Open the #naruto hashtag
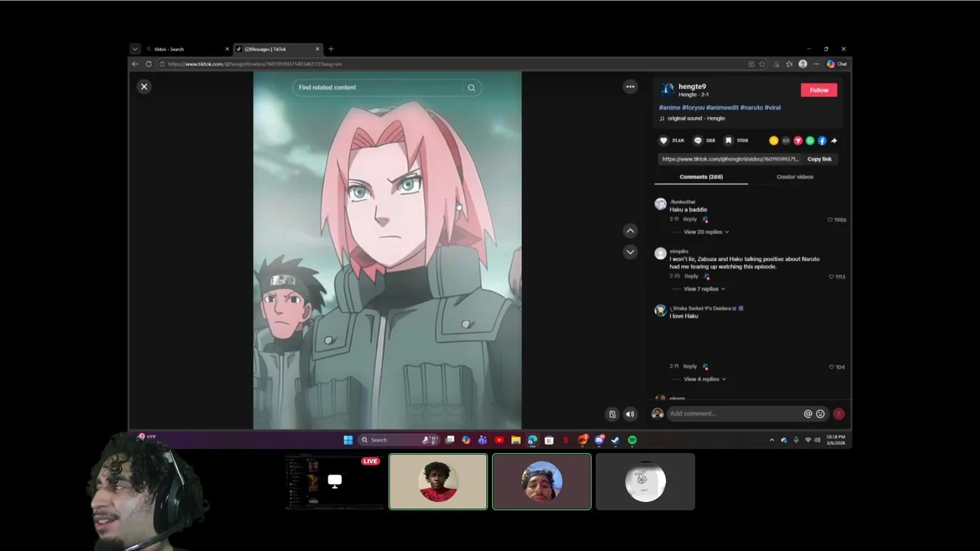The height and width of the screenshot is (551, 980). point(751,108)
